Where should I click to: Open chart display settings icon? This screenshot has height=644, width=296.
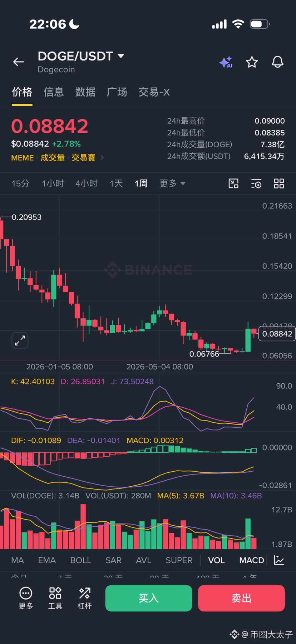(x=256, y=183)
